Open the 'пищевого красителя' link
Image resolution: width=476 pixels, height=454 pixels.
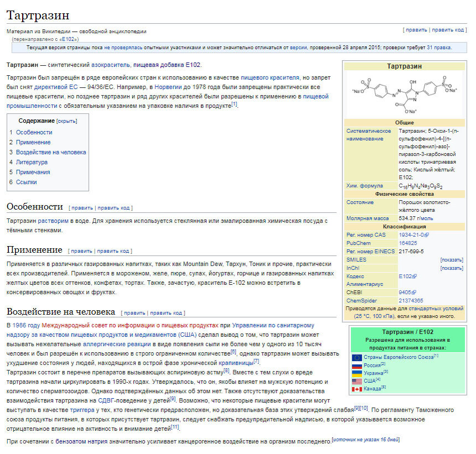point(270,78)
